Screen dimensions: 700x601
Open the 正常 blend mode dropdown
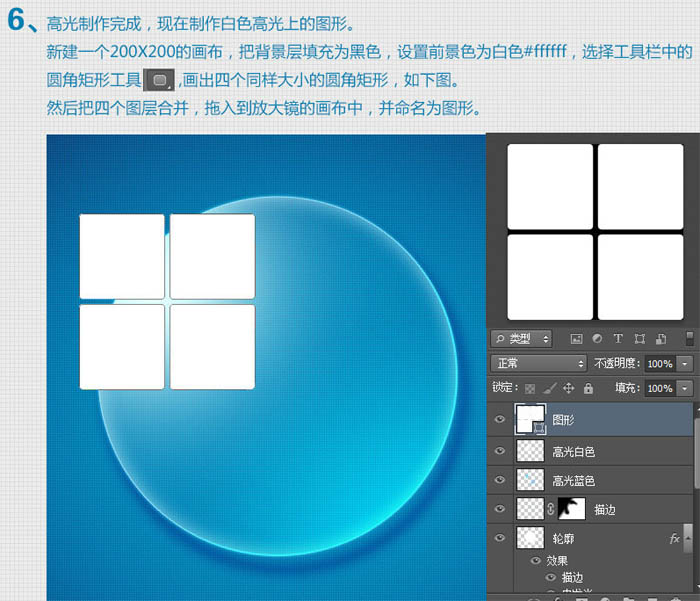click(538, 363)
